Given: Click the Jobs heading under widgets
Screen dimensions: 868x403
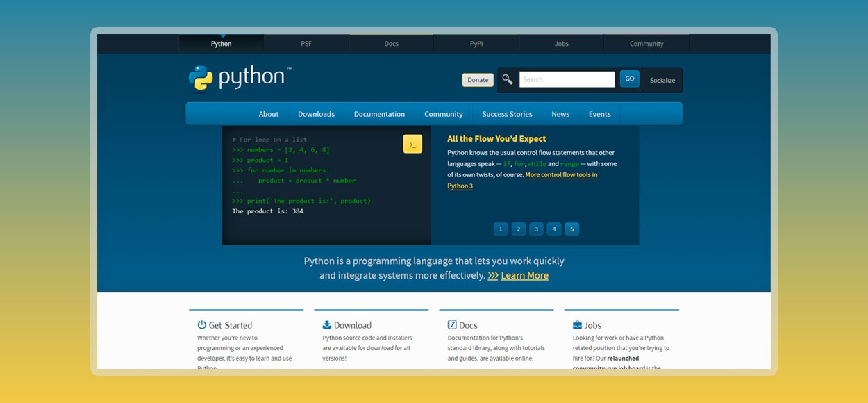Looking at the screenshot, I should coord(592,325).
